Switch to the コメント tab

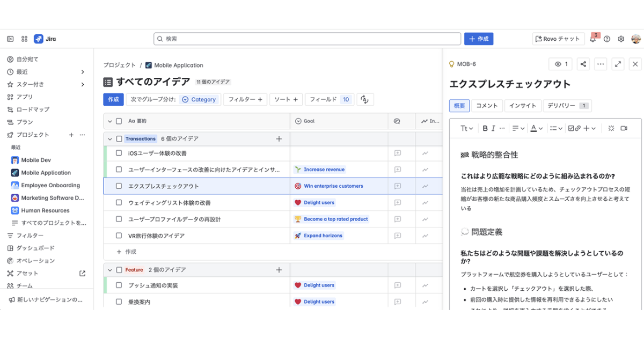487,106
